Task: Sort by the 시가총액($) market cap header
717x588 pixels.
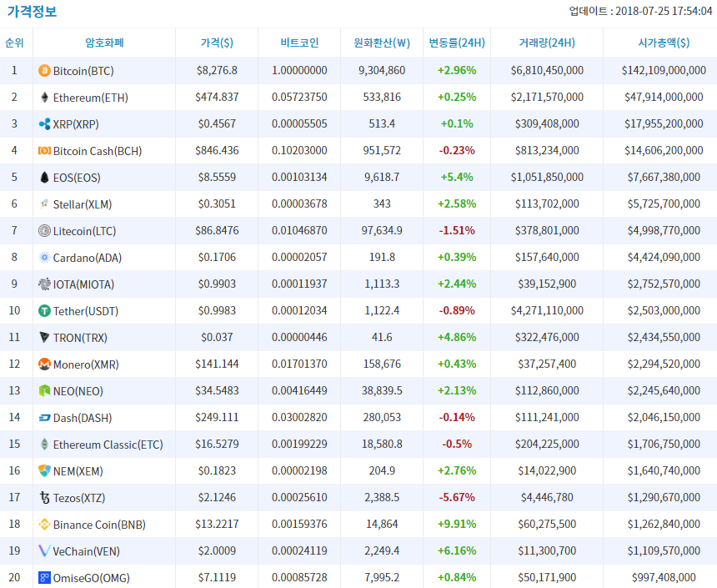Action: pyautogui.click(x=664, y=43)
